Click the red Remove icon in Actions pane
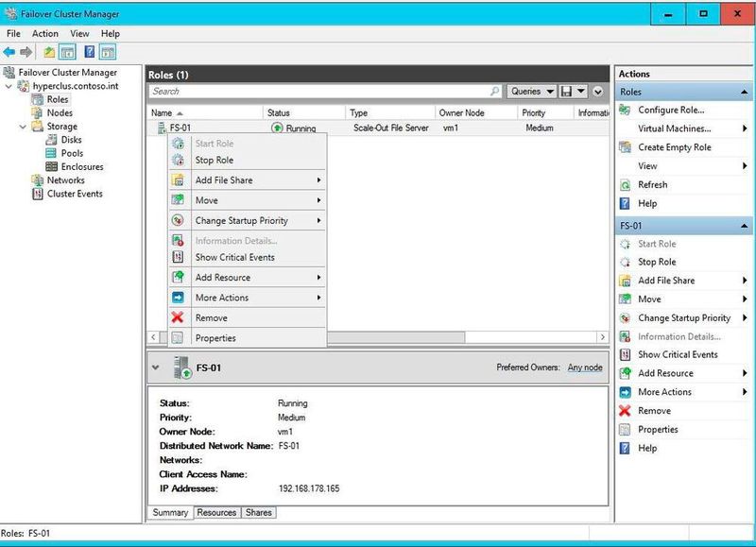756x547 pixels. coord(626,410)
